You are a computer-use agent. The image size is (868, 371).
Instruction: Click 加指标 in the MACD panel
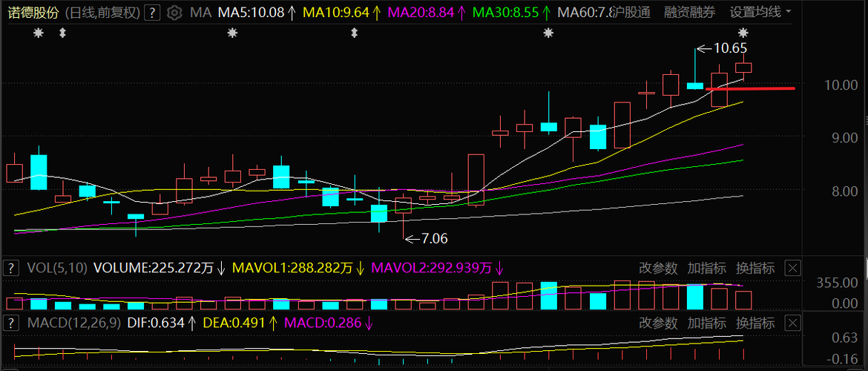(706, 322)
